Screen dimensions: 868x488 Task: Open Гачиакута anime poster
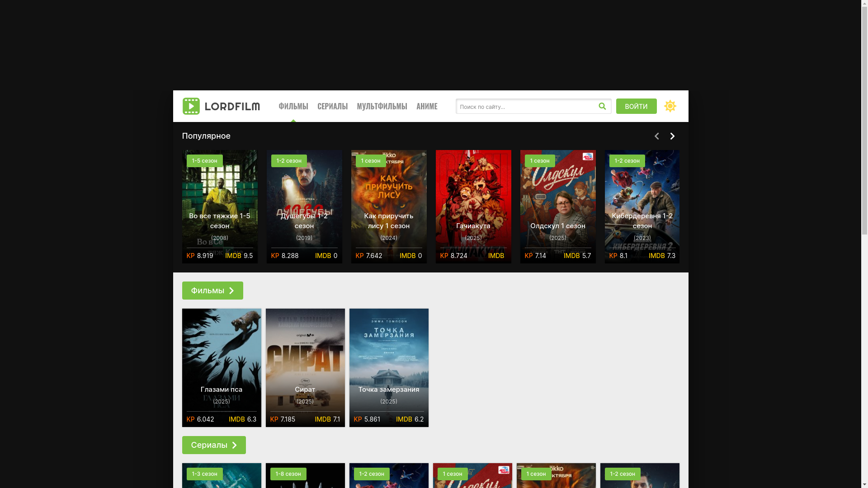(x=473, y=206)
